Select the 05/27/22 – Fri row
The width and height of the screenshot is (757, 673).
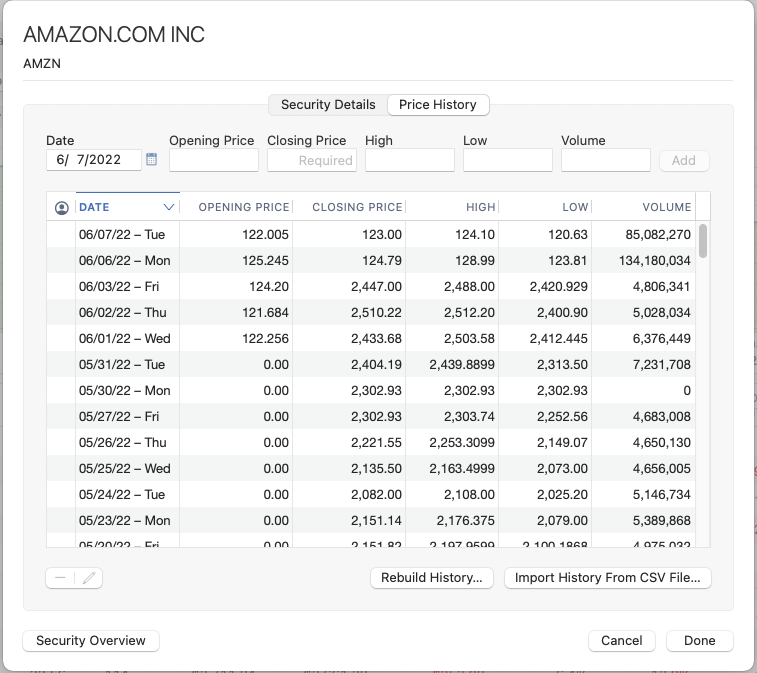tap(371, 417)
